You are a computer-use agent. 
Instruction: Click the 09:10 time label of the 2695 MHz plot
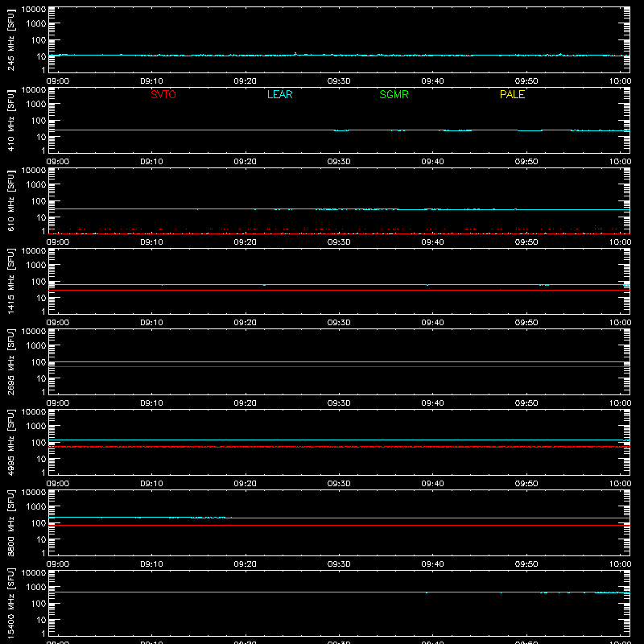click(x=151, y=403)
